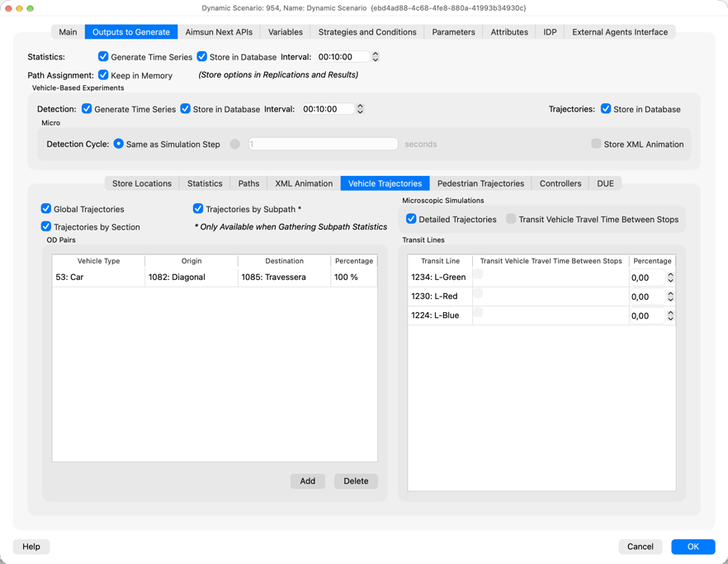Toggle Trajectories Store in Database checkbox
This screenshot has height=564, width=728.
(x=606, y=109)
